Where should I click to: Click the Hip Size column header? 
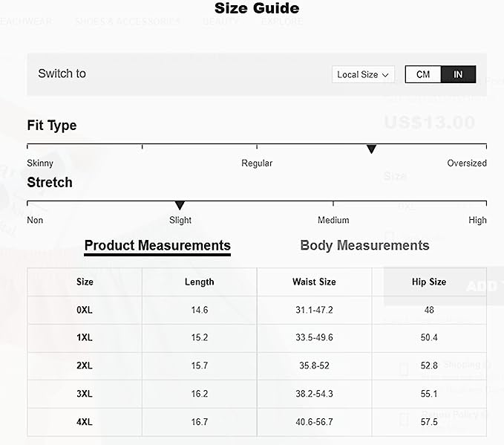(428, 282)
